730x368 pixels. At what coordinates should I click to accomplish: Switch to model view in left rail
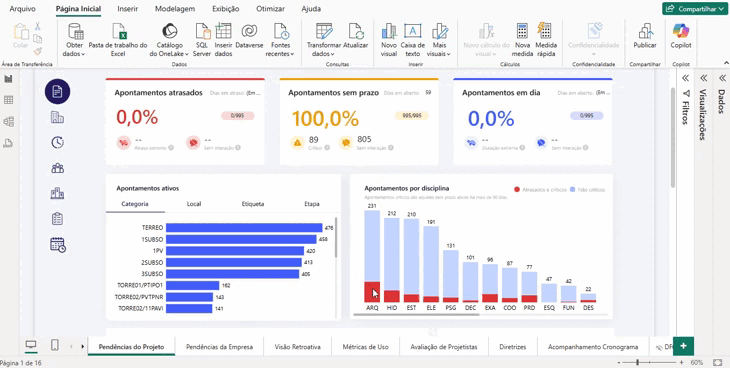(8, 122)
